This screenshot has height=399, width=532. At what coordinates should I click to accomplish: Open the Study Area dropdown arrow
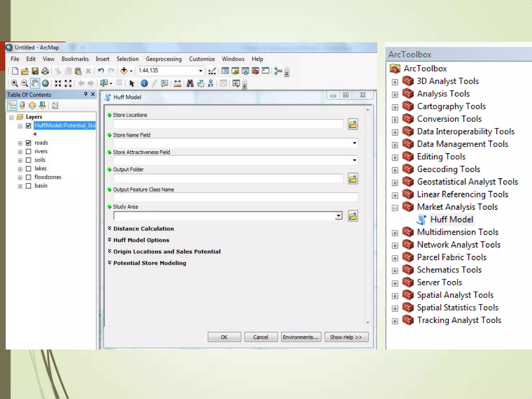click(338, 216)
